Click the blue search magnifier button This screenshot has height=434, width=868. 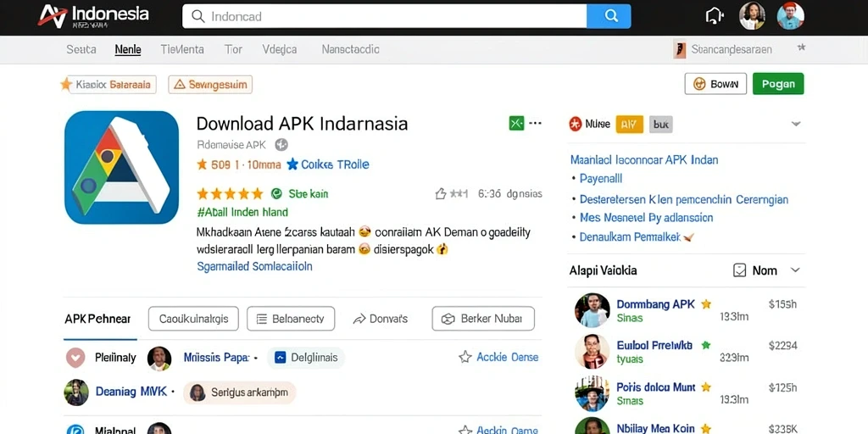click(609, 16)
